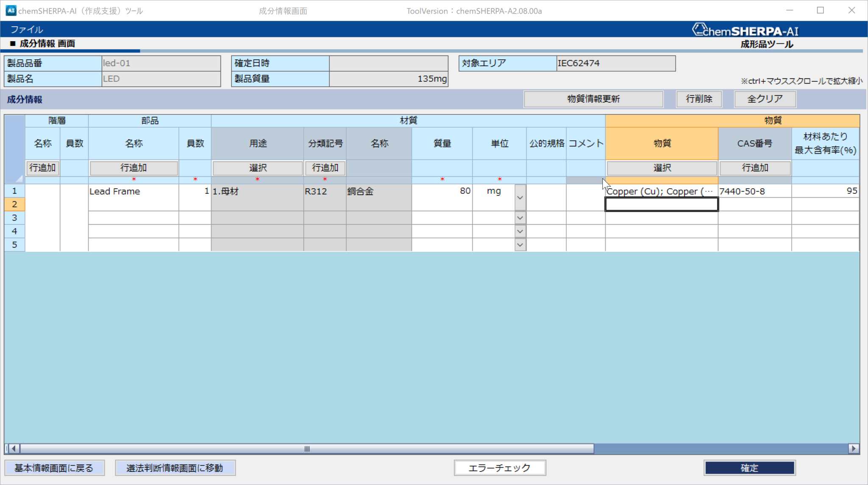This screenshot has height=485, width=868.
Task: Expand the unit dropdown in row 1
Action: [520, 198]
